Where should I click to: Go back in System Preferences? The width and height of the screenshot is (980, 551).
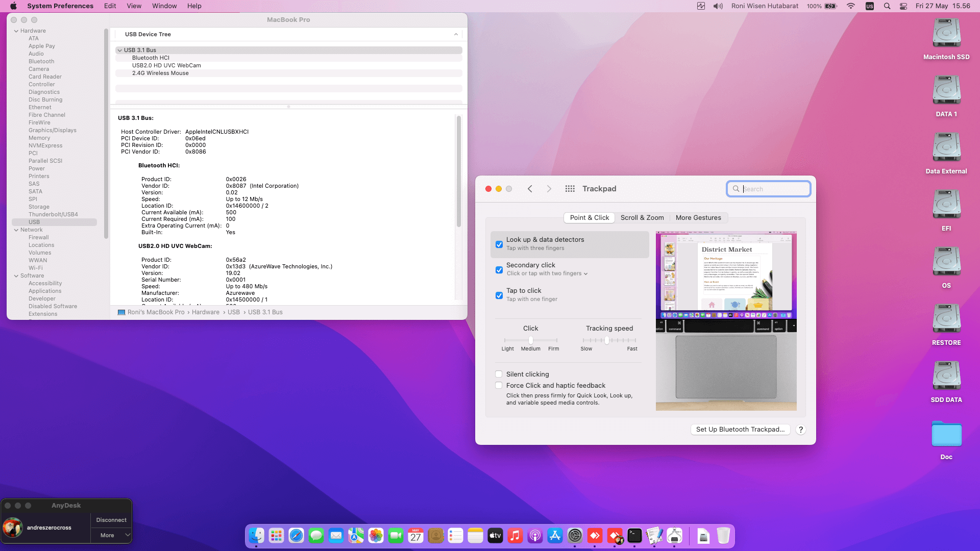(x=530, y=189)
